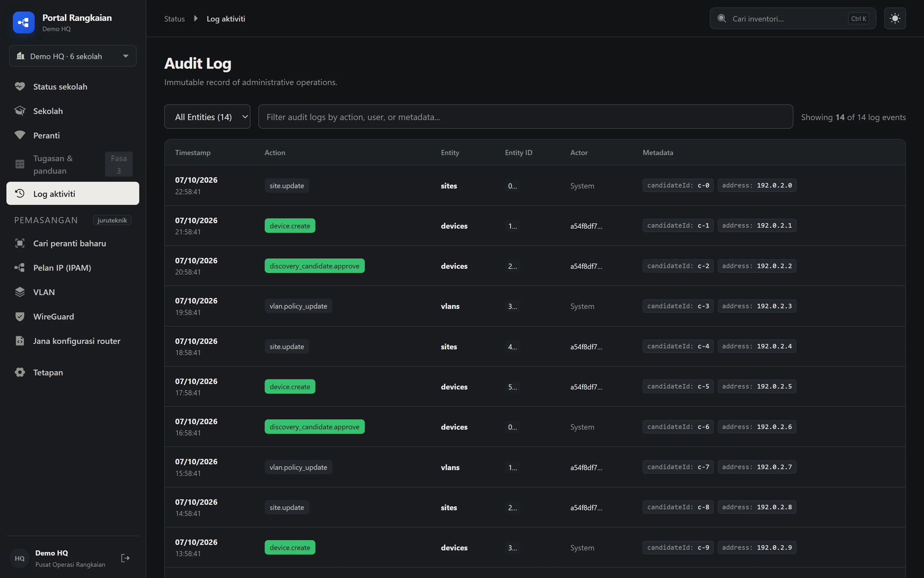Click the scan icon beside Cari peranti baharu

click(x=20, y=243)
